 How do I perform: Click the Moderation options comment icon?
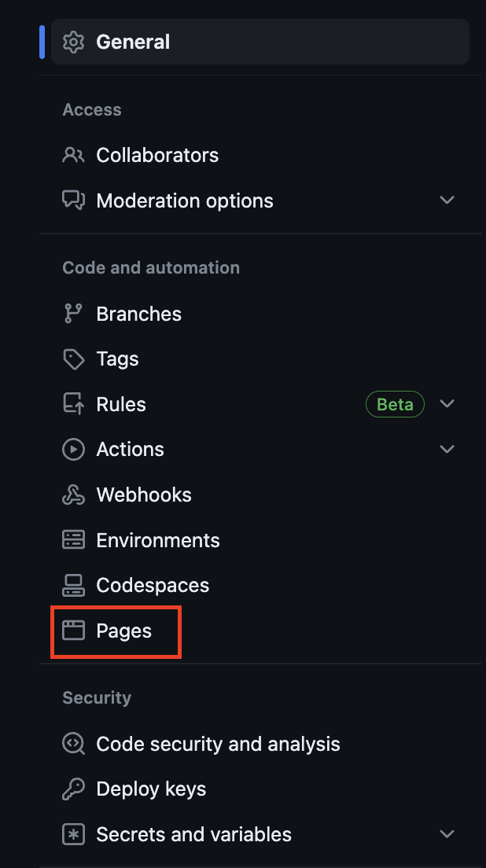coord(73,200)
